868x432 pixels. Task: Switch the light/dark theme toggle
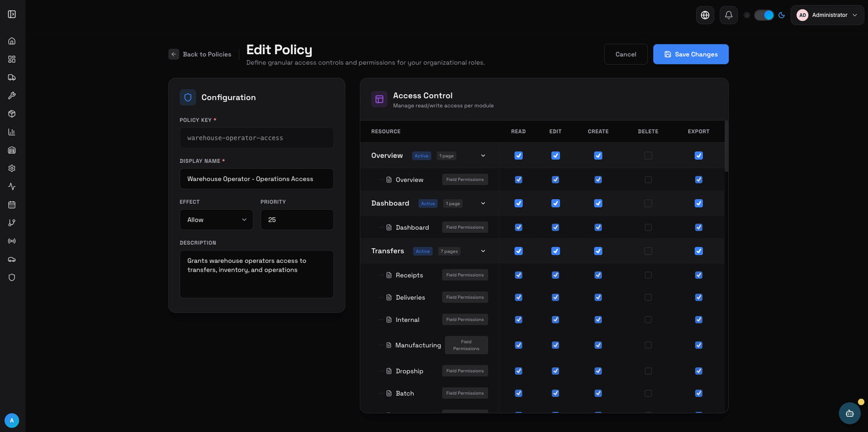pos(764,15)
